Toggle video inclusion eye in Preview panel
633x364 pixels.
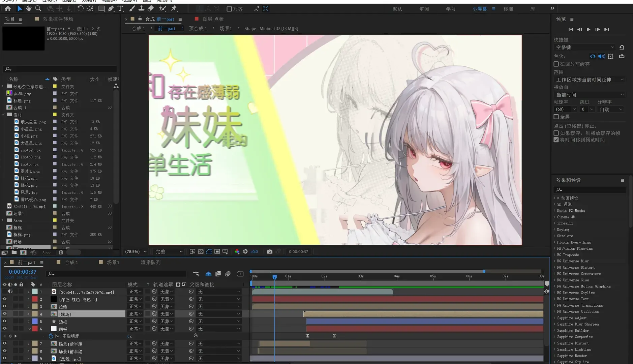(x=593, y=56)
